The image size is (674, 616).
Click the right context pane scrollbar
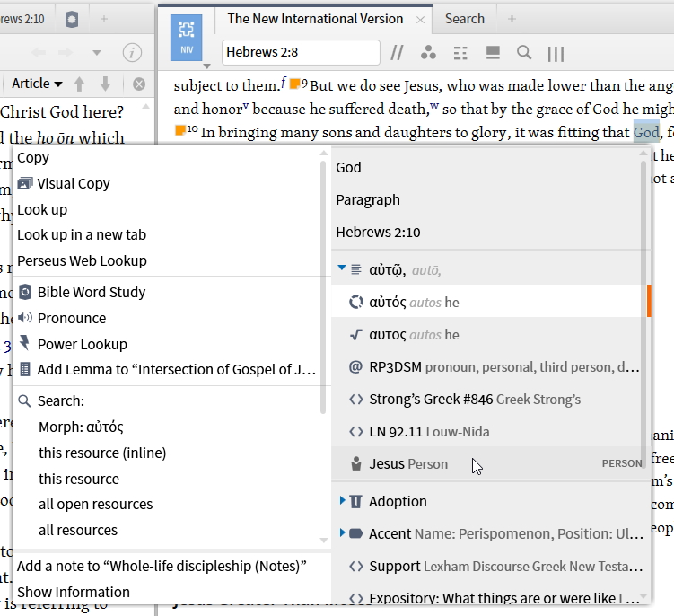[643, 314]
